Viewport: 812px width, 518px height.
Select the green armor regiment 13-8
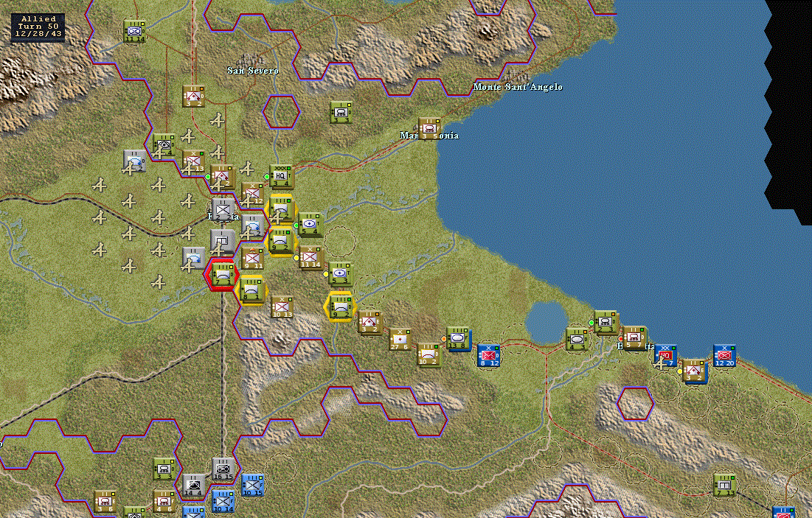click(458, 338)
